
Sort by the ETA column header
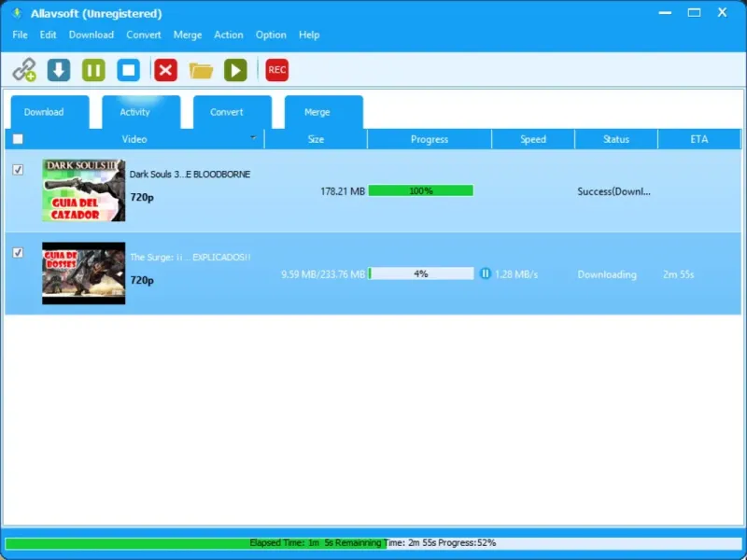tap(698, 139)
